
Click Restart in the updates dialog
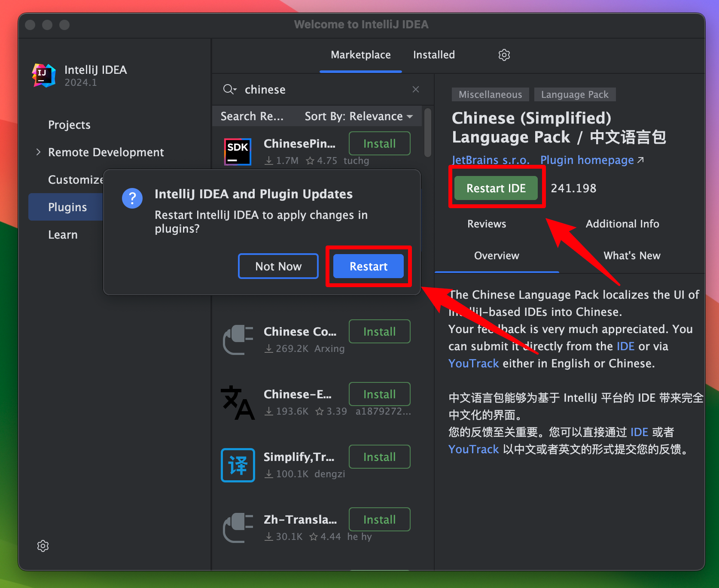[x=369, y=266]
